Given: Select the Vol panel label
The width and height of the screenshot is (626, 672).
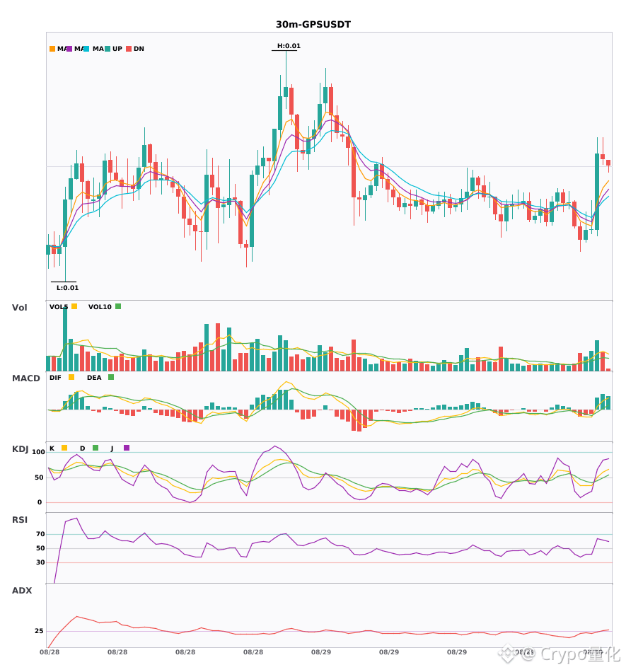Looking at the screenshot, I should click(x=19, y=308).
